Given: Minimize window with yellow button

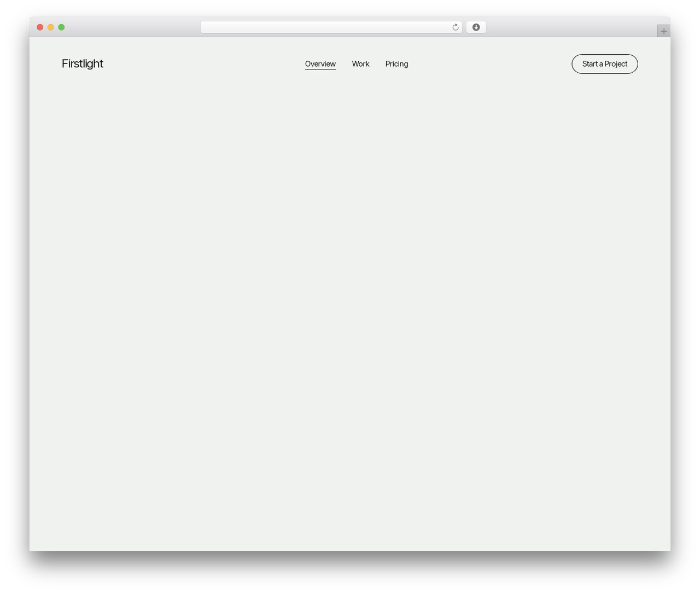Looking at the screenshot, I should [x=51, y=27].
